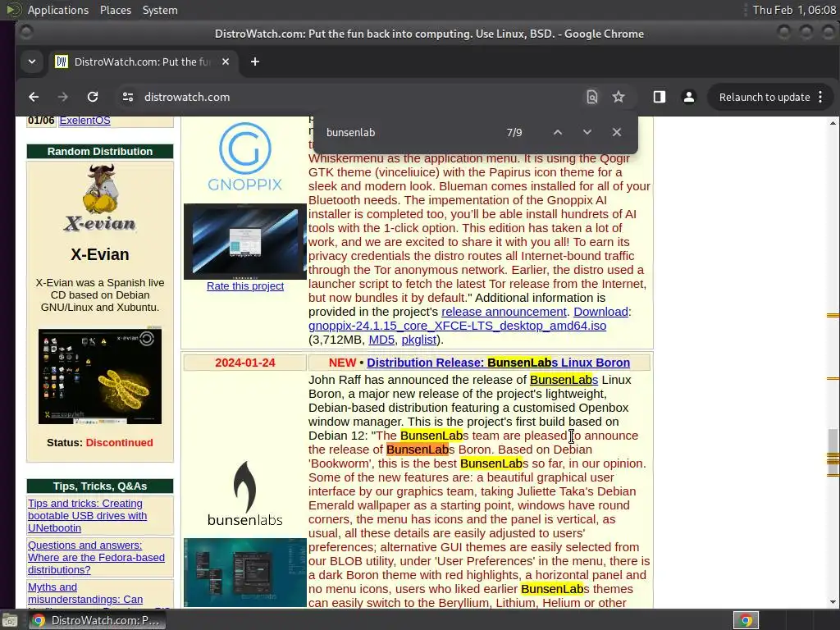Reload the DistroWatch page
This screenshot has height=630, width=840.
click(x=93, y=97)
